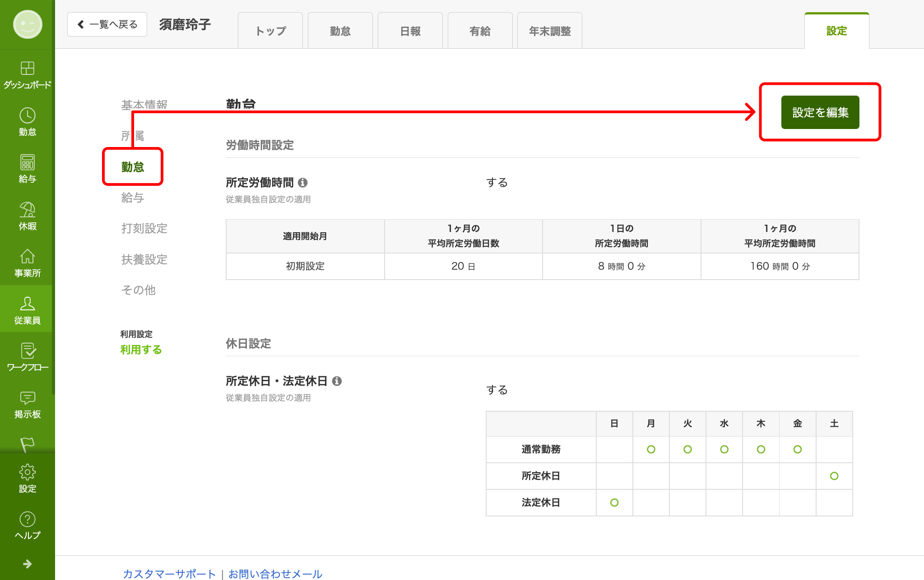Click the 設定を編集 button

click(x=820, y=112)
